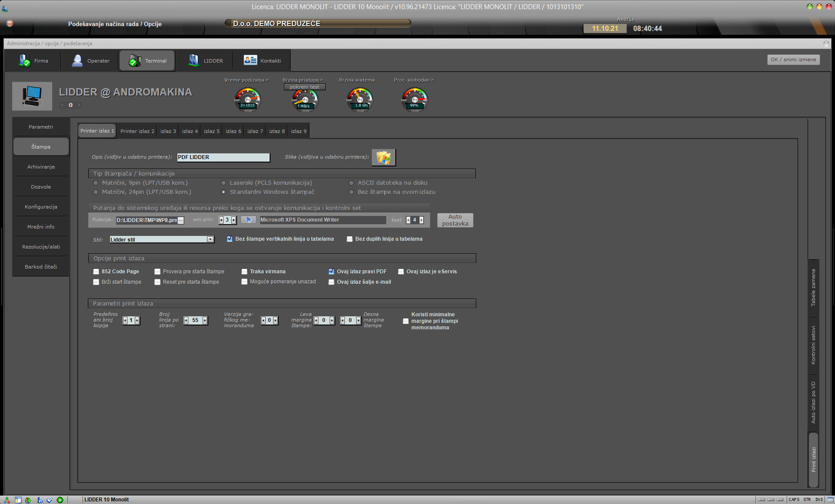Enable Bez duplih linija u tabelama
Viewport: 835px width, 504px height.
(350, 239)
